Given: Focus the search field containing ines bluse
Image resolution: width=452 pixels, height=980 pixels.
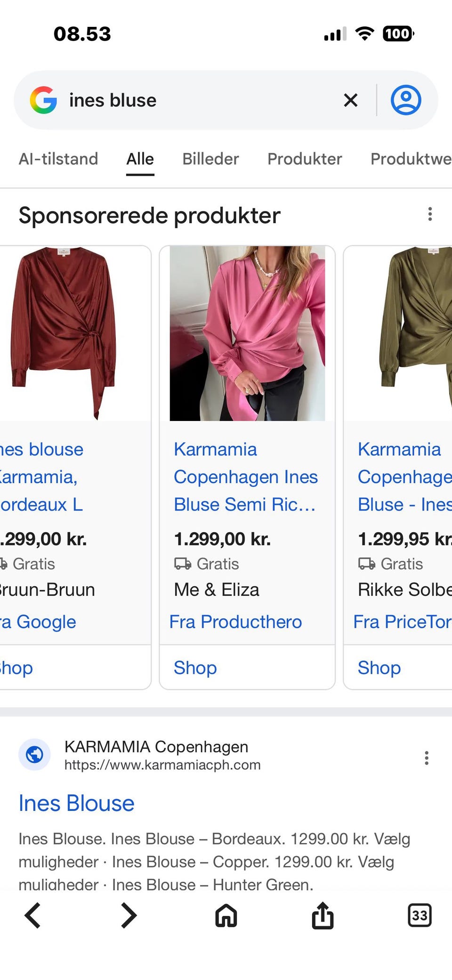Looking at the screenshot, I should point(198,100).
